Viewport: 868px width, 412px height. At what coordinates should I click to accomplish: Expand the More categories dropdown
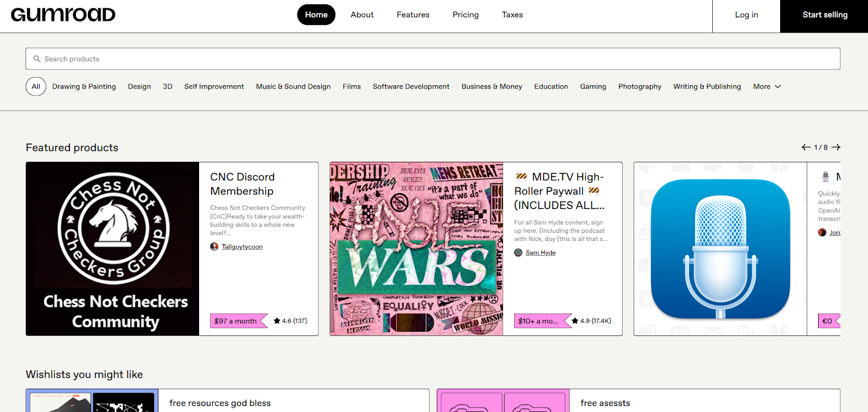point(767,86)
